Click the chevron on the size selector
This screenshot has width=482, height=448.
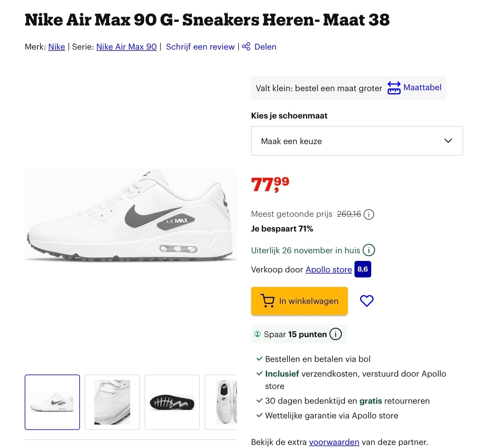click(448, 141)
